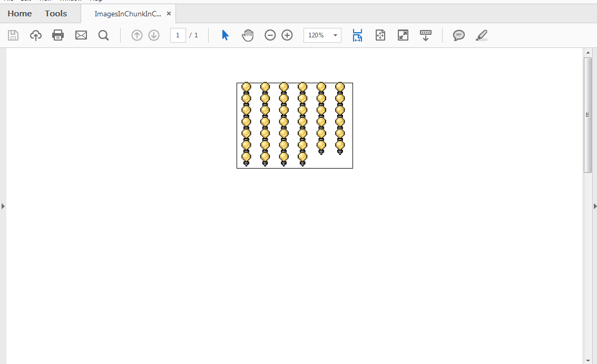This screenshot has width=597, height=364.
Task: Click the Save file icon
Action: [13, 35]
